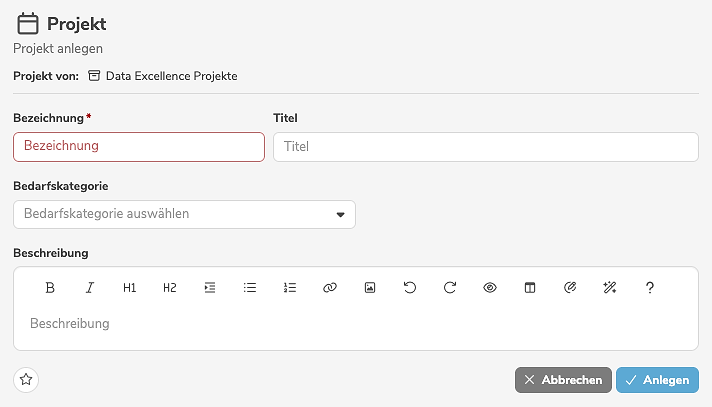
Task: Mark project as favorite with star
Action: 27,380
